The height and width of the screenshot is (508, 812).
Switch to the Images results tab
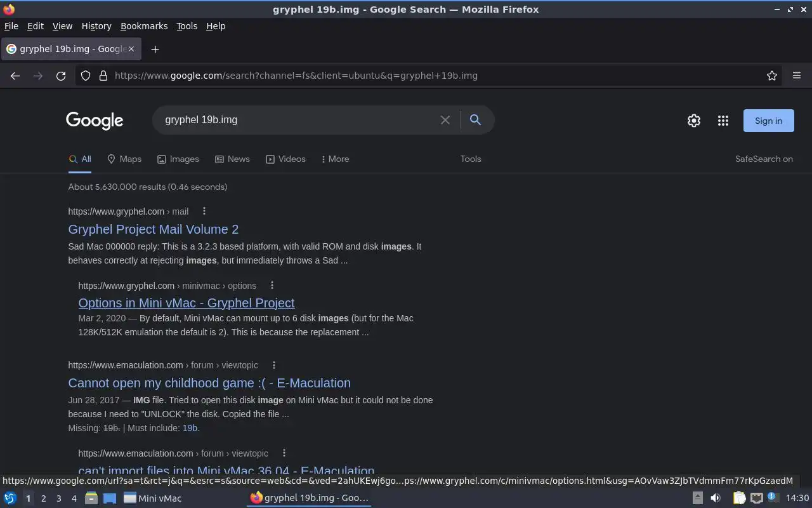(x=178, y=159)
